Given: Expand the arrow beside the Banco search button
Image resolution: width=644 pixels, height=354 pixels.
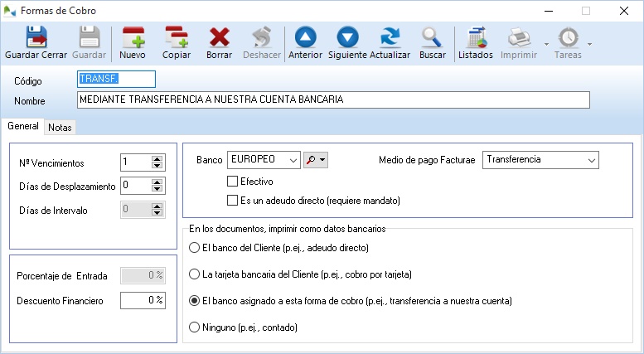Looking at the screenshot, I should tap(322, 160).
